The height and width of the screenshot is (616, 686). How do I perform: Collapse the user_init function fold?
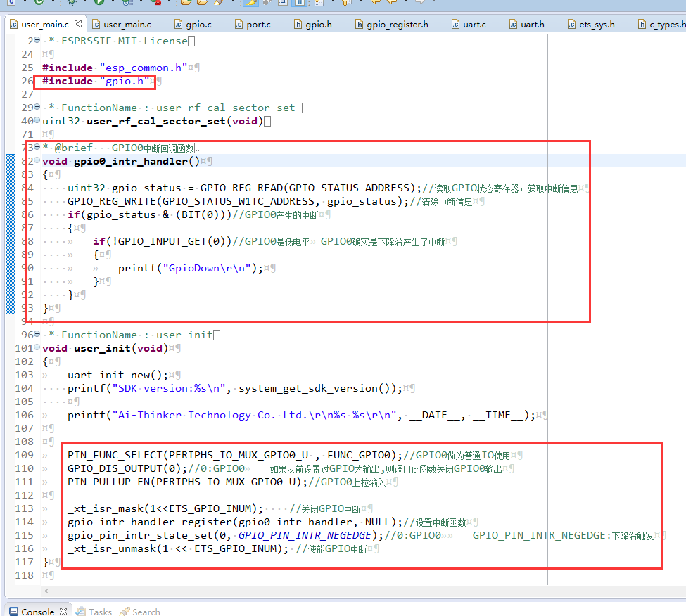tap(37, 347)
